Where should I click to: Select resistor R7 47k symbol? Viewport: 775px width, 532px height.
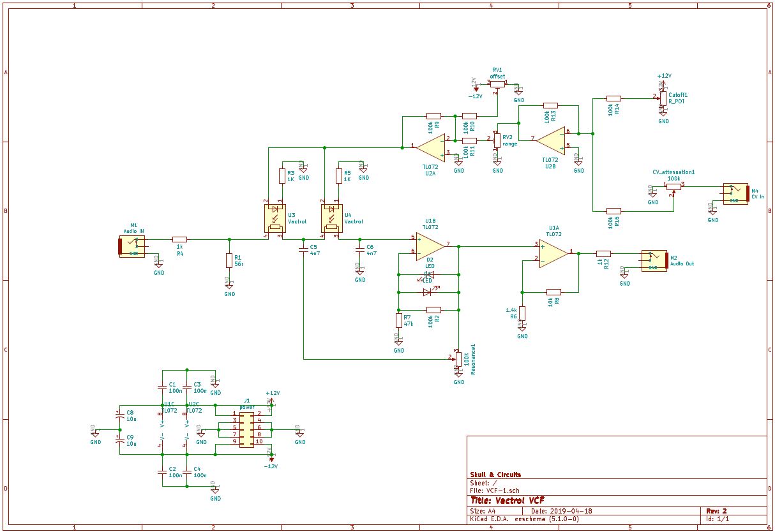click(x=399, y=320)
